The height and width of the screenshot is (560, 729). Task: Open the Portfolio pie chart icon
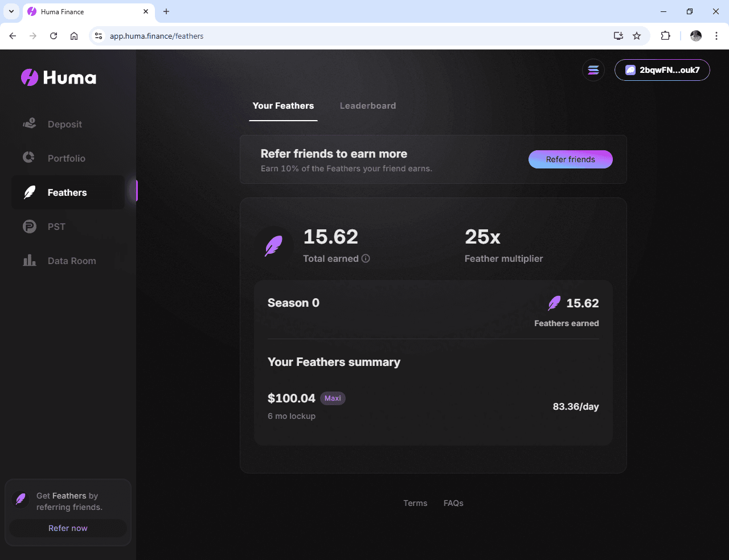pyautogui.click(x=28, y=157)
